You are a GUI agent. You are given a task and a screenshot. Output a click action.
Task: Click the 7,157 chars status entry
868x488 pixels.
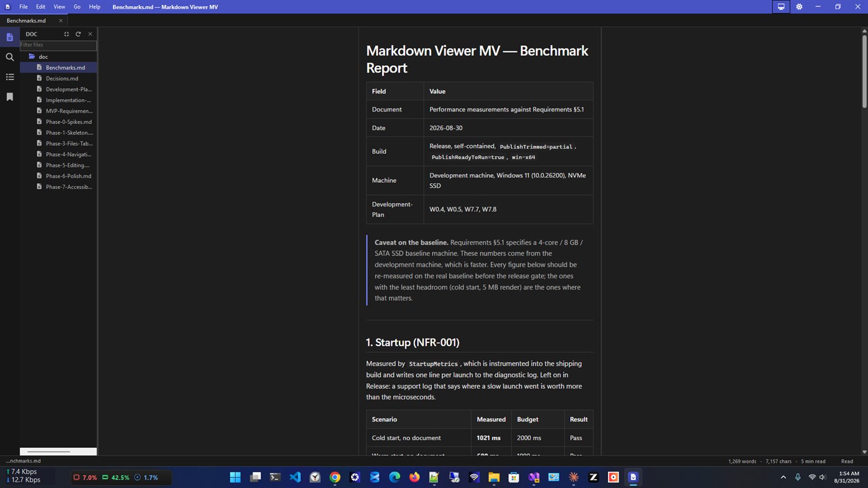[x=779, y=461]
